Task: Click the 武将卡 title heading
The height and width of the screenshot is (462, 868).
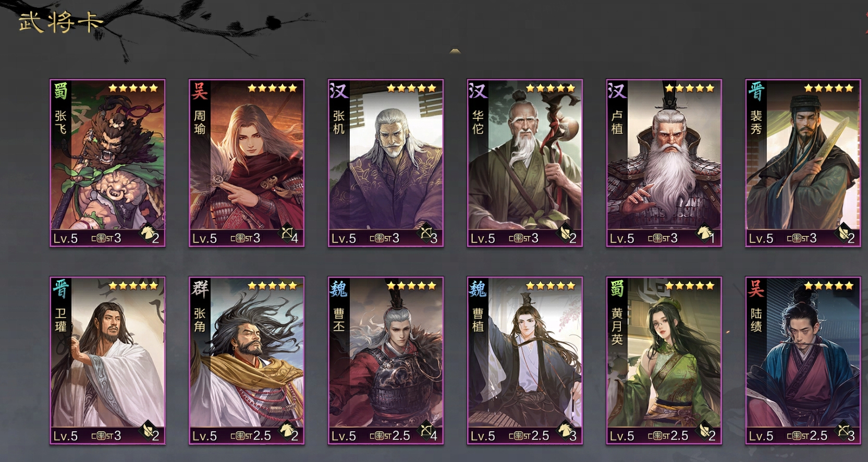Action: pos(61,22)
